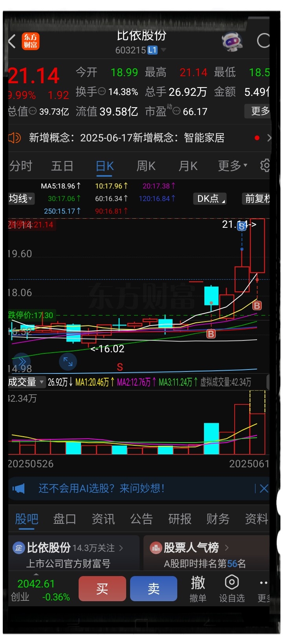Tap the 20250526 start date label

31,464
